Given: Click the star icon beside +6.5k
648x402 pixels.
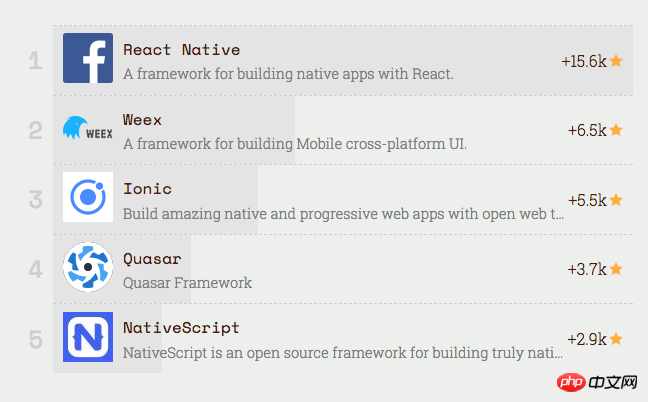Looking at the screenshot, I should pyautogui.click(x=616, y=130).
